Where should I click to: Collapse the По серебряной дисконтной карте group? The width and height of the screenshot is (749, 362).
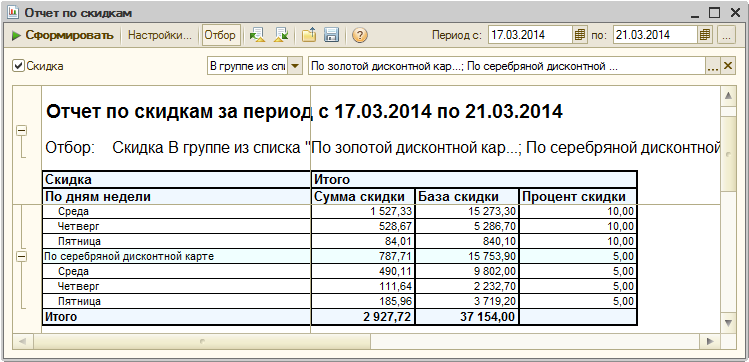21,257
